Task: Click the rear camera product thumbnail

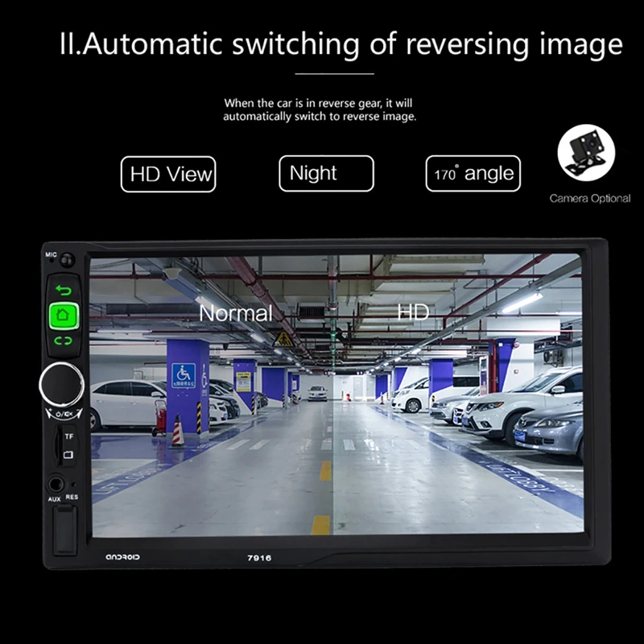Action: [586, 153]
